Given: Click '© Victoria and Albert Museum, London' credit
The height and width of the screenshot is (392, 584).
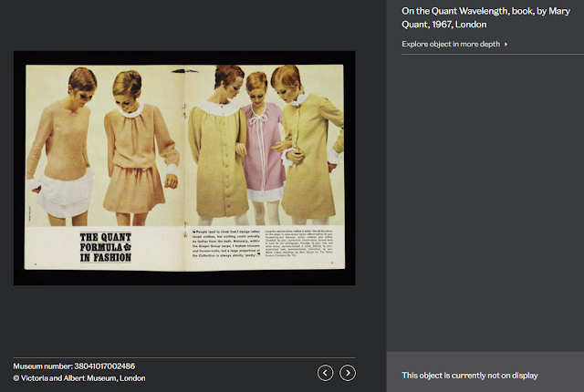Looking at the screenshot, I should (79, 378).
